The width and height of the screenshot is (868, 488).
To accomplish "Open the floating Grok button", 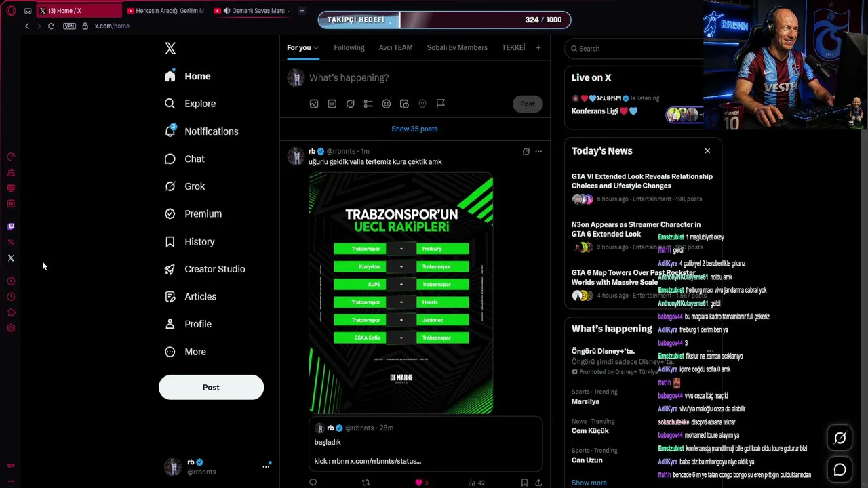I will (x=840, y=439).
